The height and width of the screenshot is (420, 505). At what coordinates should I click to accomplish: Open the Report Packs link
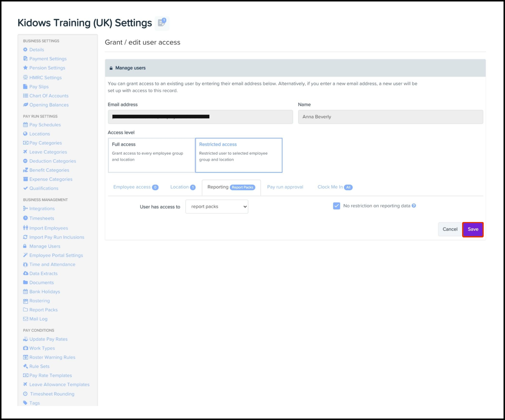43,310
